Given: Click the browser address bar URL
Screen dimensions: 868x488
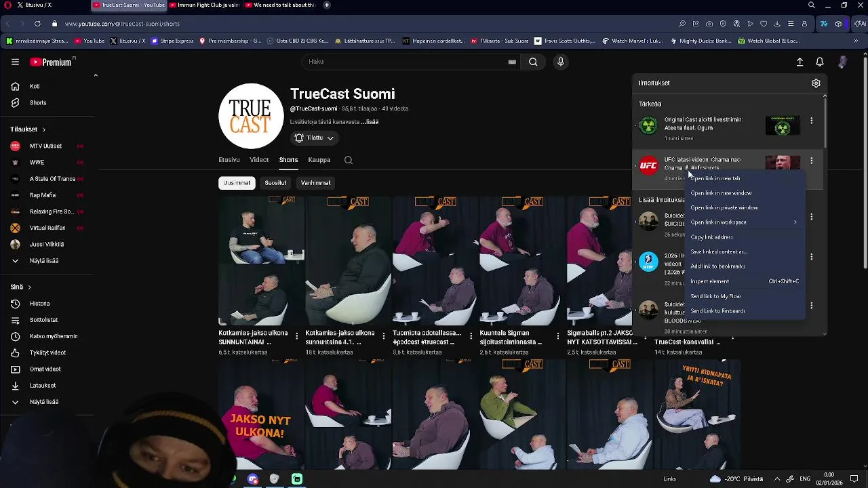Looking at the screenshot, I should coord(122,24).
